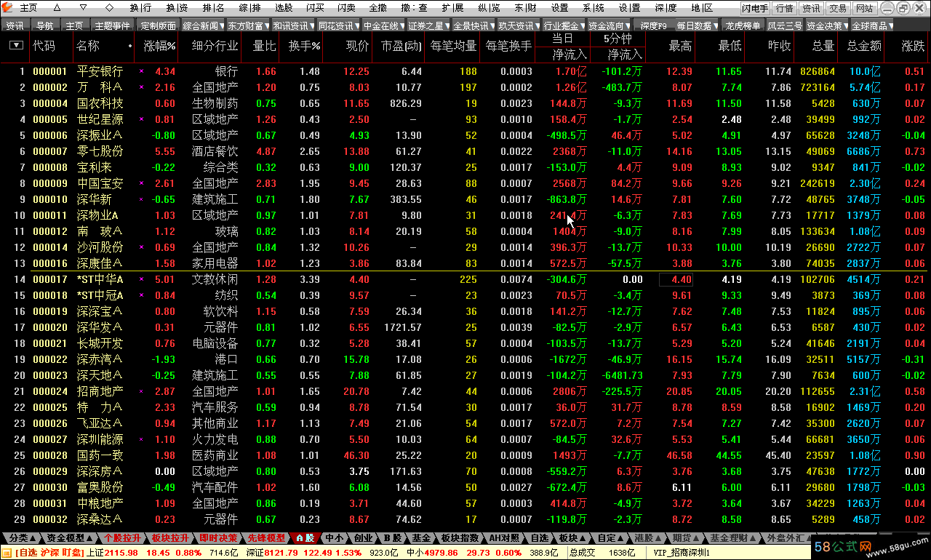The image size is (931, 560).
Task: Click the down triangle icon in the menu bar
Action: coord(81,7)
